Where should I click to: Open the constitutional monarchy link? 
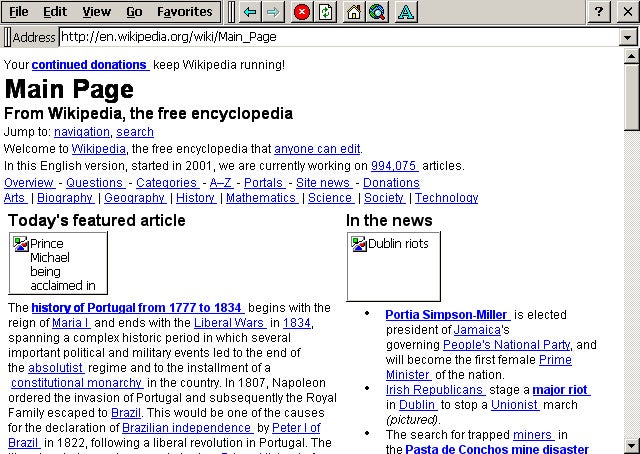pos(77,383)
